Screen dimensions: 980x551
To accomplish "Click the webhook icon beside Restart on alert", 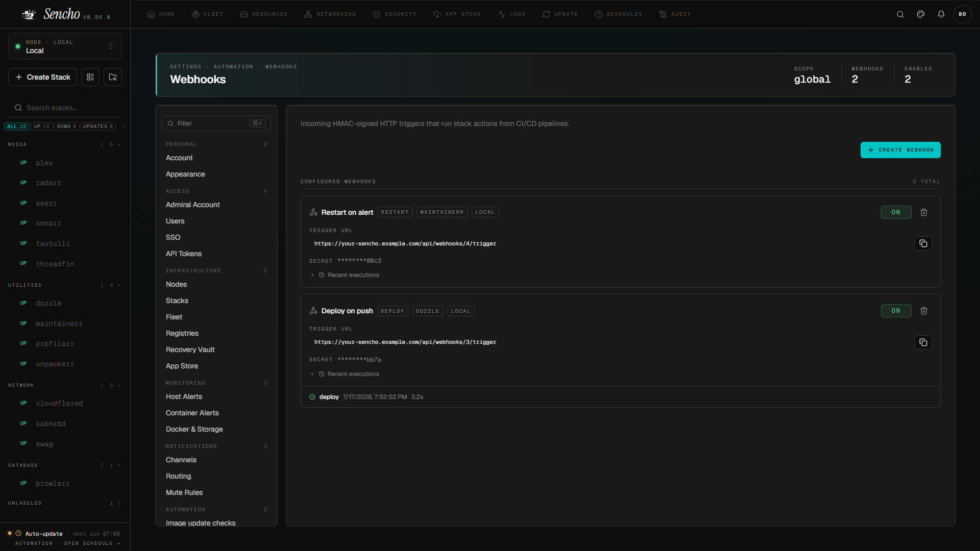I will (x=313, y=212).
